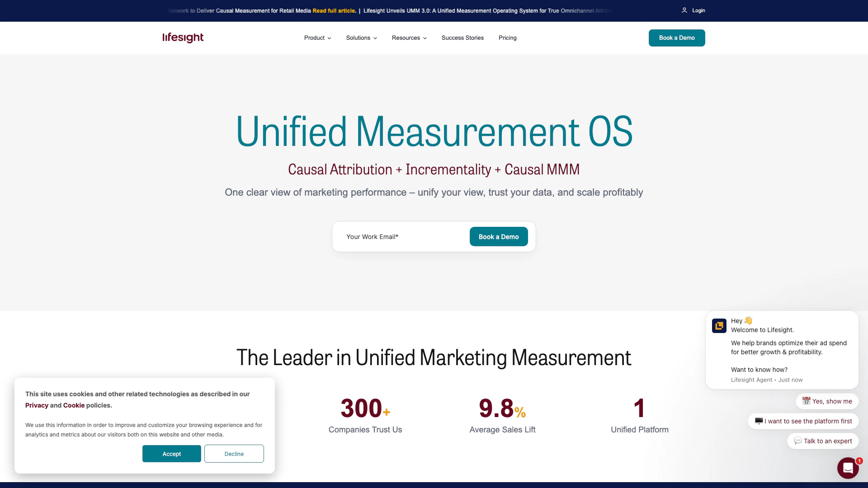Click the Lifesight Agent avatar icon

click(x=719, y=326)
